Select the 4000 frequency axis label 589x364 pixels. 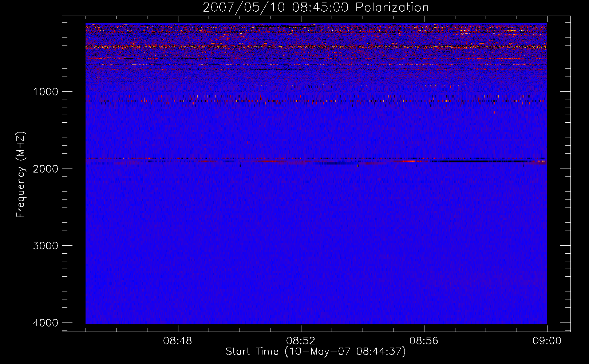point(46,323)
